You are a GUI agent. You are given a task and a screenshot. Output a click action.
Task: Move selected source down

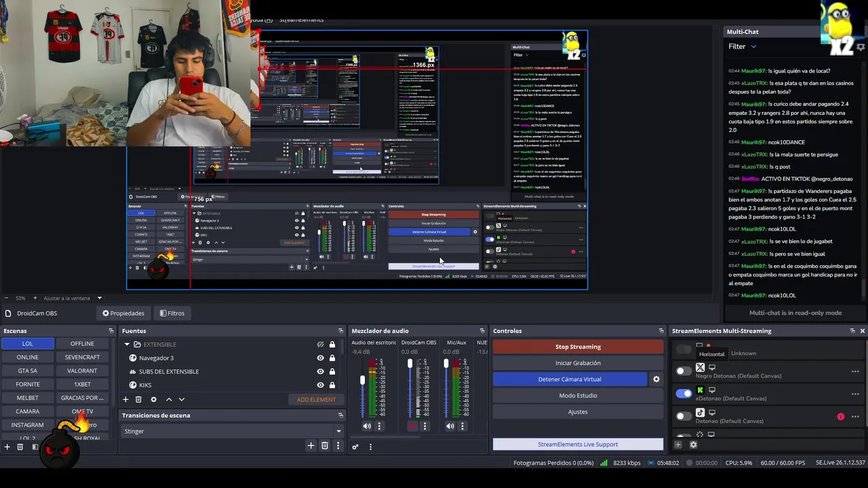181,400
